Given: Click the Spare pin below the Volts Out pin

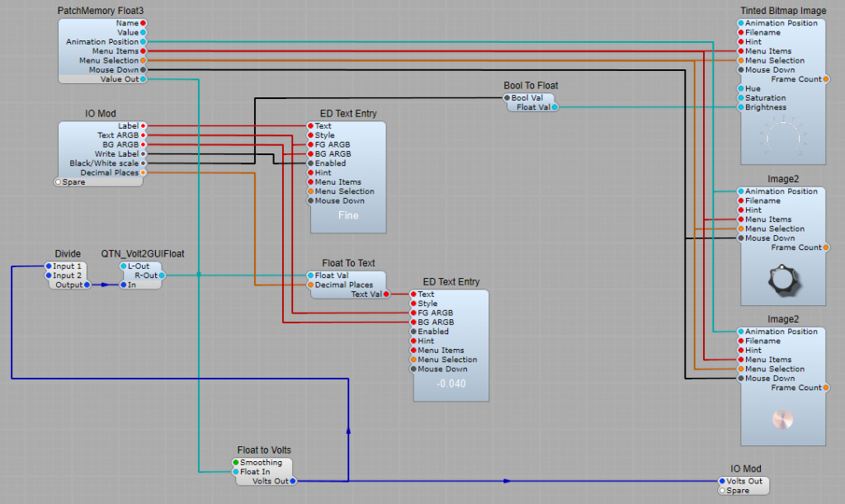Looking at the screenshot, I should 721,491.
